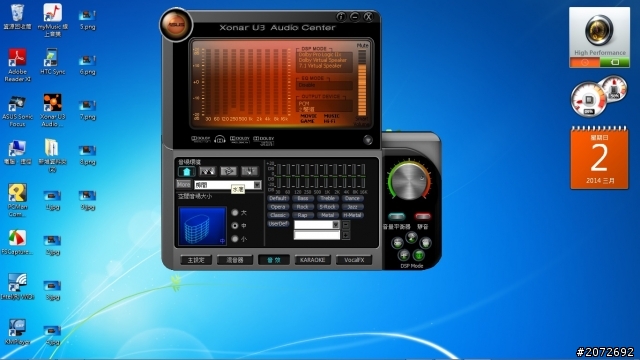Switch to the VocalFX tab
This screenshot has width=640, height=360.
(x=353, y=260)
